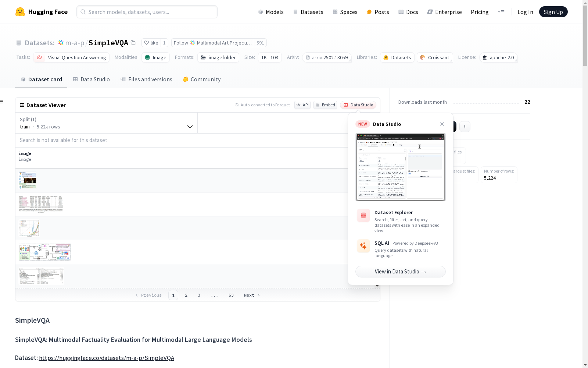The height and width of the screenshot is (368, 588).
Task: Click the Datasets library tag
Action: coord(397,57)
